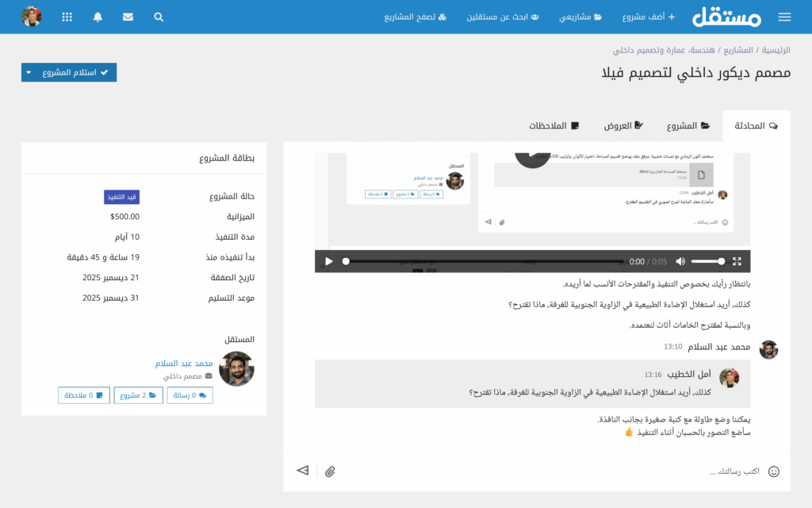Click the send message paper plane icon
Image resolution: width=812 pixels, height=508 pixels.
click(x=302, y=470)
